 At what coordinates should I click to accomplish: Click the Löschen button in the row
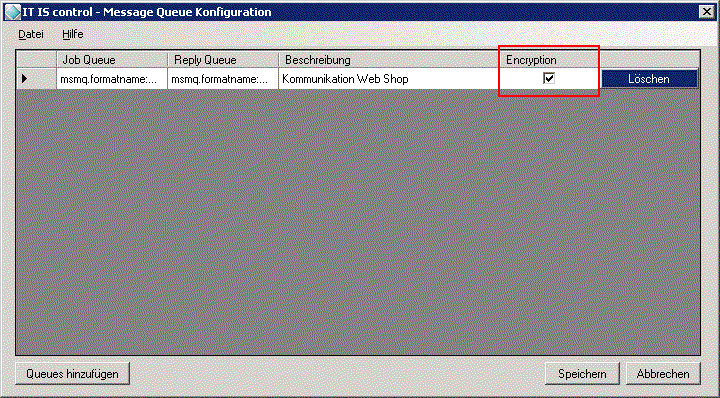(x=649, y=79)
